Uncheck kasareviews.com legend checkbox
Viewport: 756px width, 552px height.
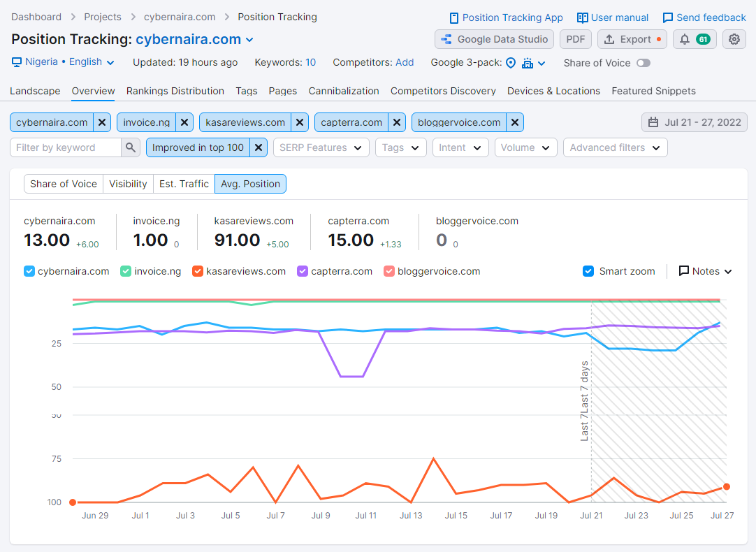pos(197,271)
